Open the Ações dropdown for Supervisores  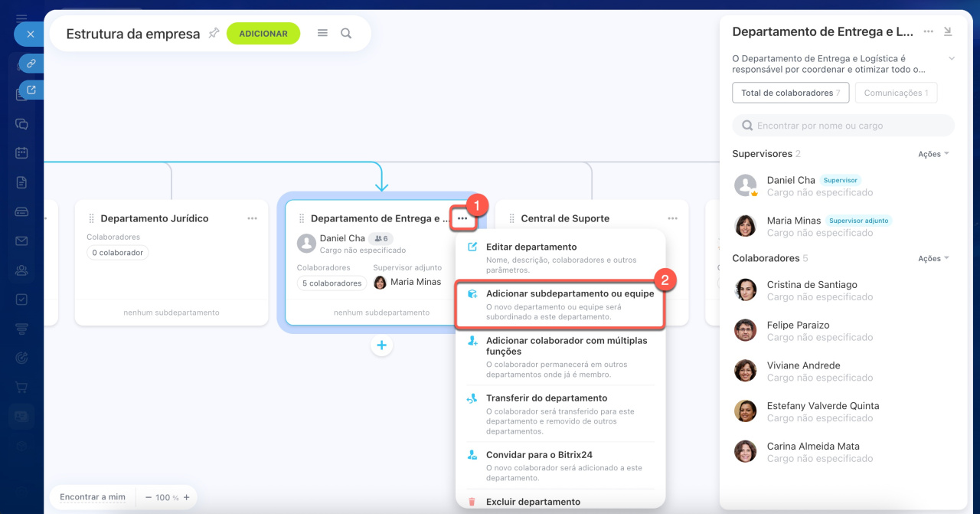[933, 154]
